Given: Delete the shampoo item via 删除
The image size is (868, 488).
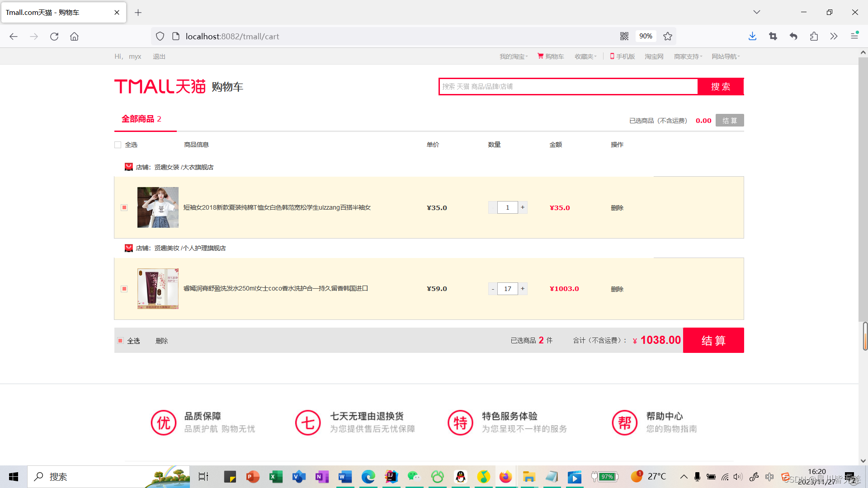Looking at the screenshot, I should pos(617,289).
